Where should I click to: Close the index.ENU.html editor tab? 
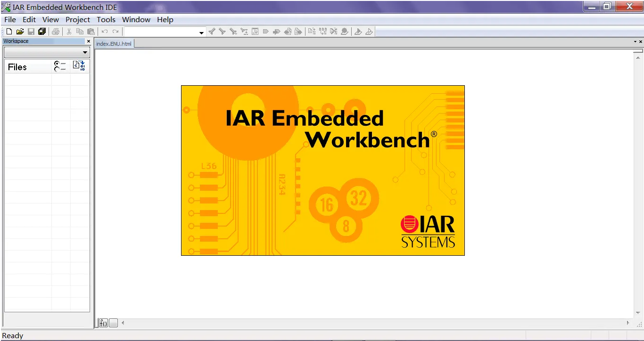pyautogui.click(x=640, y=42)
